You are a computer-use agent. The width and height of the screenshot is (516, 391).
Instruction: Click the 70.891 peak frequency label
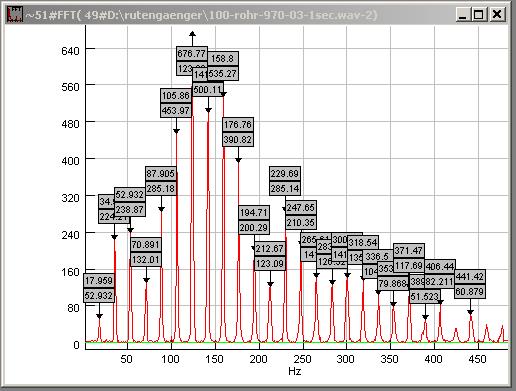(x=146, y=245)
